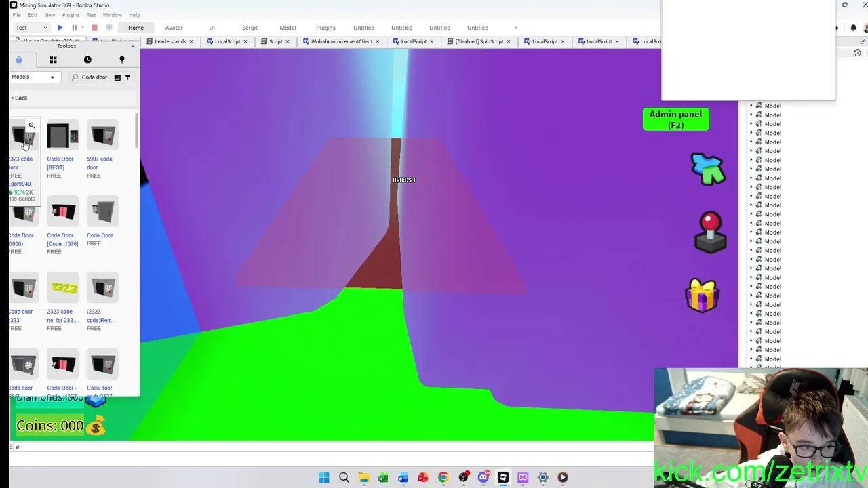Click the green Admin panel (F2) button
The width and height of the screenshot is (868, 488).
[x=676, y=119]
